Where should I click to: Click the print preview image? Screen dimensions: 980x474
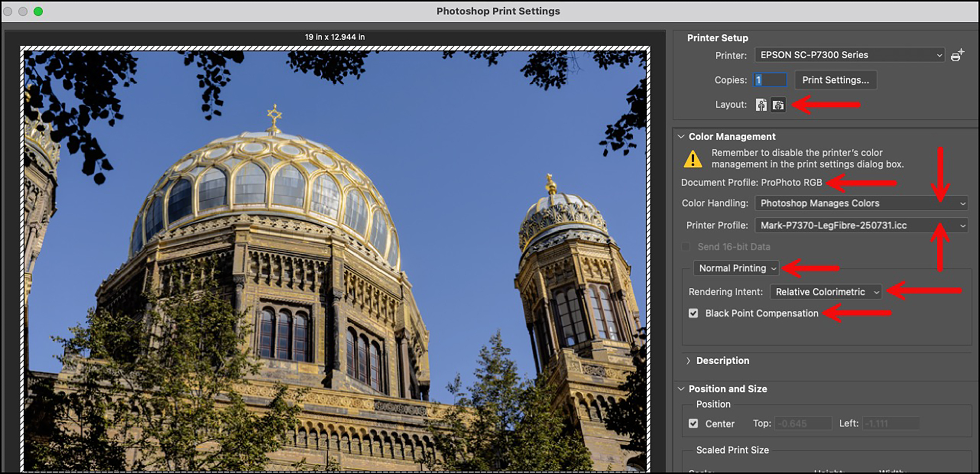pyautogui.click(x=335, y=260)
